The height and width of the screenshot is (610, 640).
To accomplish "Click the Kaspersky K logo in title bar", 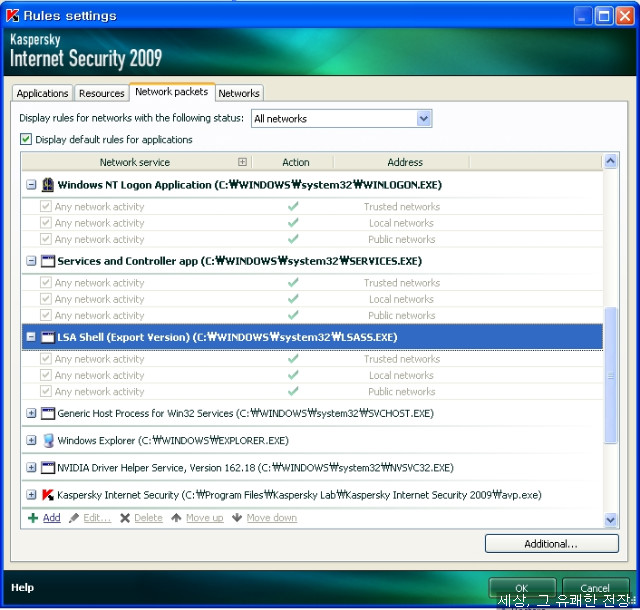I will [13, 16].
